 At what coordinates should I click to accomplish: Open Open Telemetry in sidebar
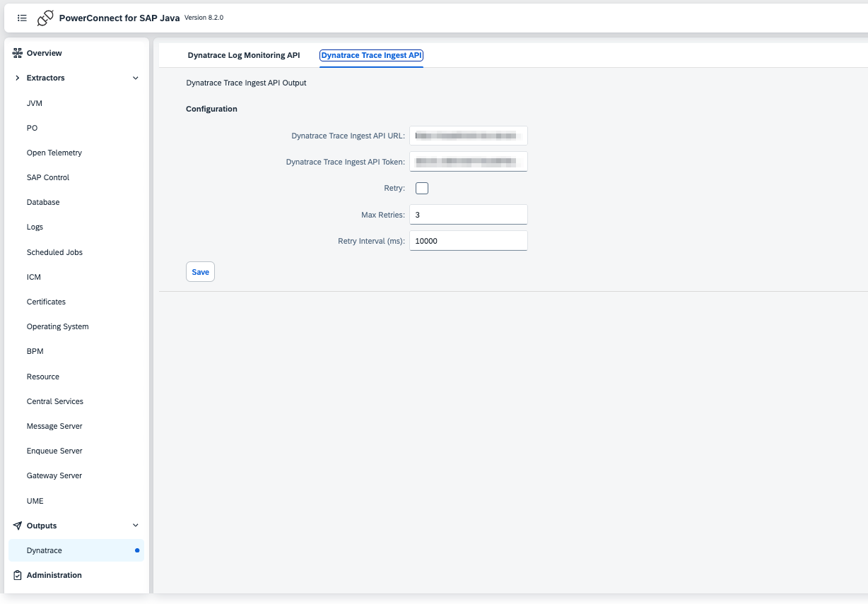point(54,153)
